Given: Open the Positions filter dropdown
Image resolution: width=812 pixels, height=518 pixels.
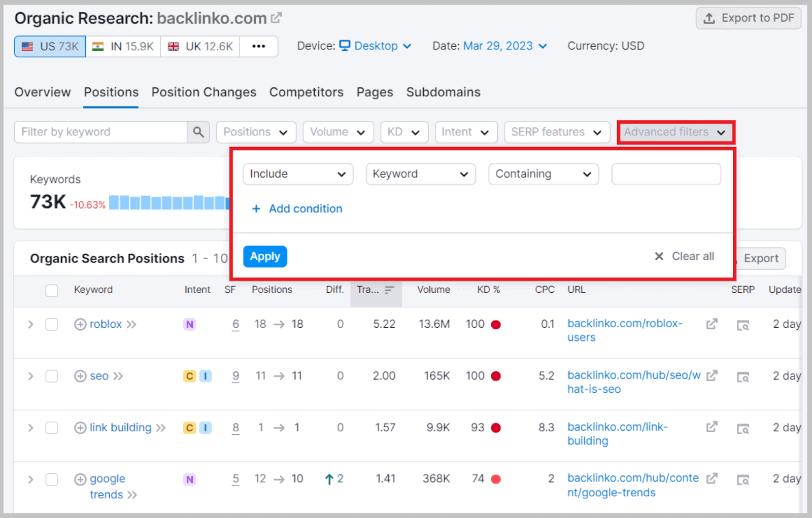Looking at the screenshot, I should pos(256,132).
